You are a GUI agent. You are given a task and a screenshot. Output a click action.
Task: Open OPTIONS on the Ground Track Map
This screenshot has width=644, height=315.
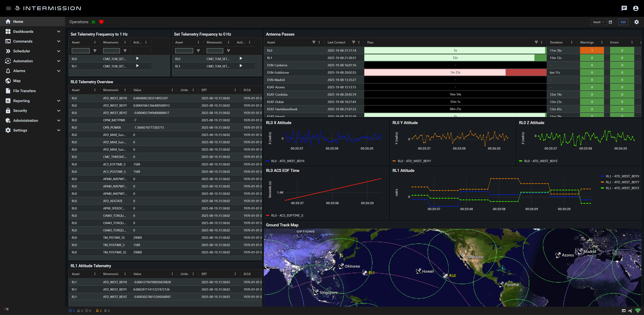tap(305, 231)
